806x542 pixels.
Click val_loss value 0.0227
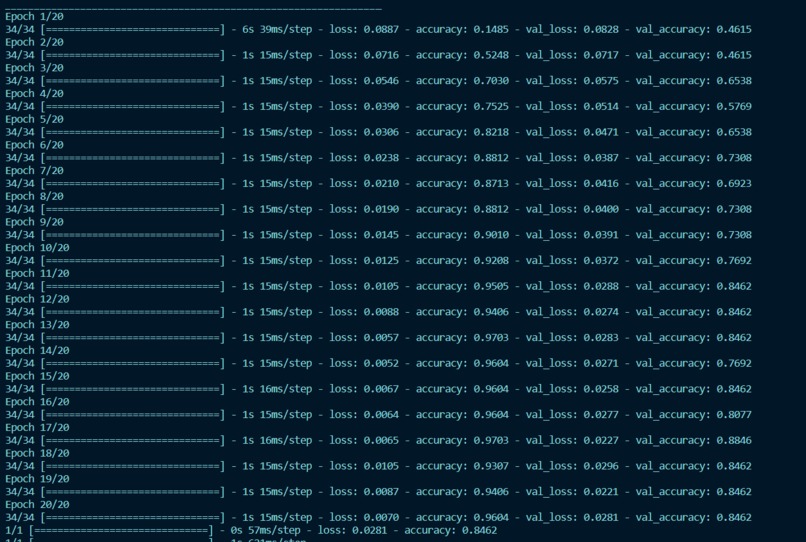click(601, 441)
